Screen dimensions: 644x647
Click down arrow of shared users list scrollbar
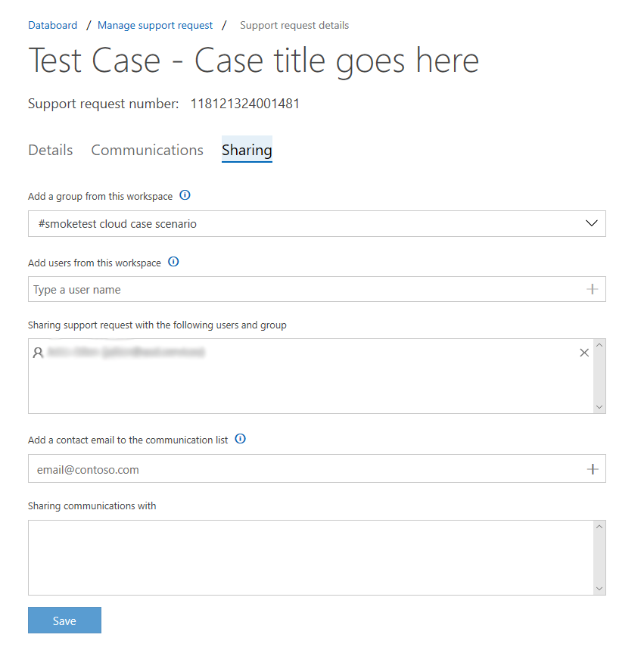click(x=599, y=407)
